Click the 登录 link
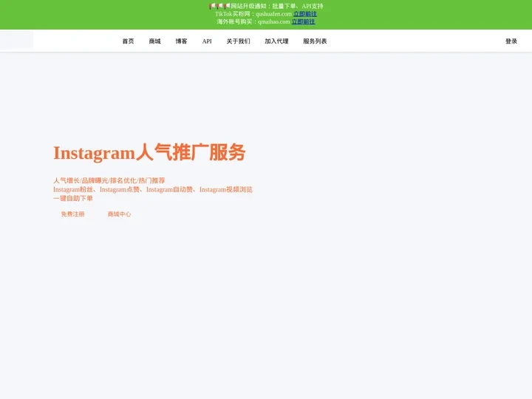Screen dimensions: 532x399 511,41
